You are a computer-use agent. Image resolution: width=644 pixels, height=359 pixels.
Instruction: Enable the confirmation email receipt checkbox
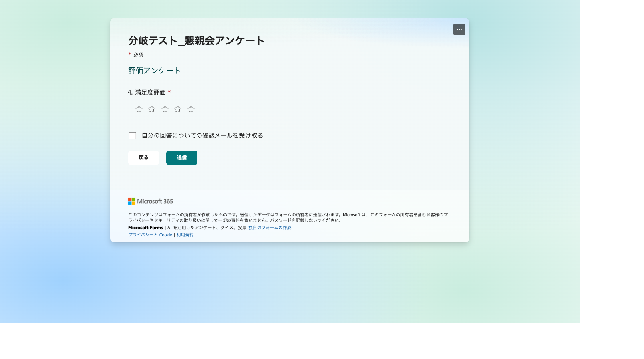(133, 136)
